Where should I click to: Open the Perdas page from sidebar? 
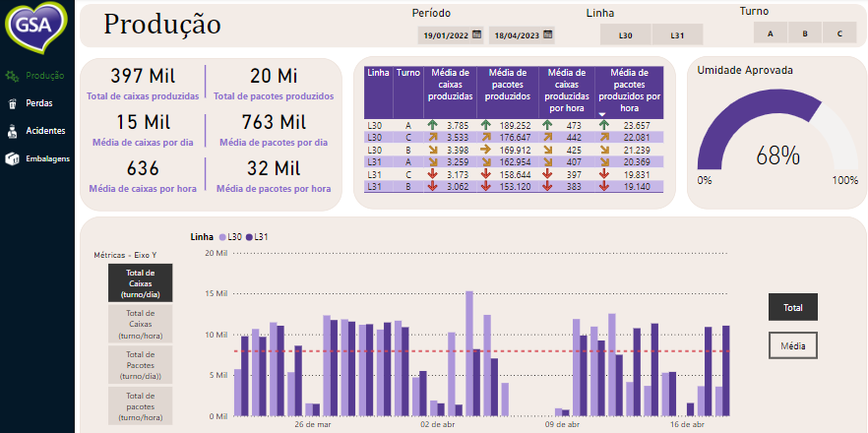39,103
